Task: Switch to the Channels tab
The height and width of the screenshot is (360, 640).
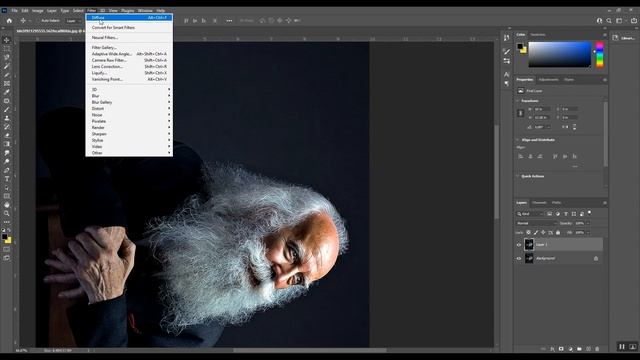Action: coord(539,202)
